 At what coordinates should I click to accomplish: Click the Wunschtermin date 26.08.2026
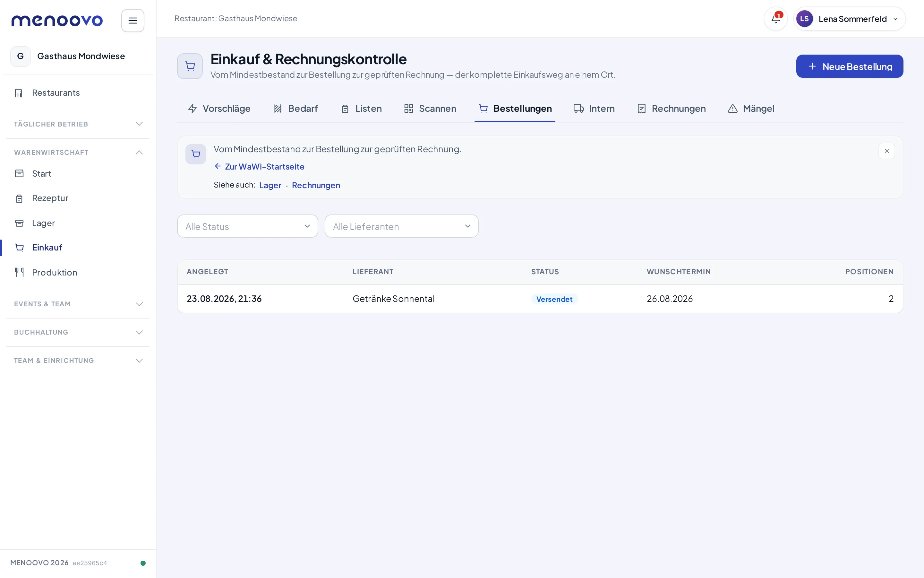coord(670,299)
